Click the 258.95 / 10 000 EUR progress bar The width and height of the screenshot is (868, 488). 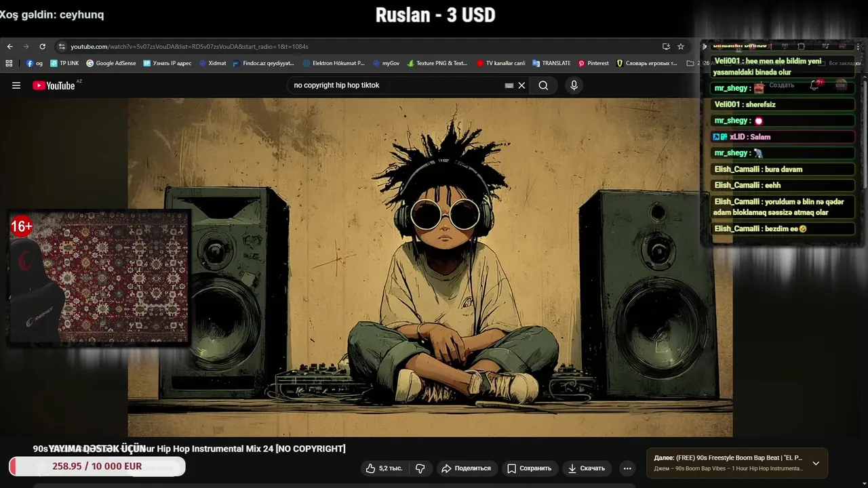click(x=97, y=466)
